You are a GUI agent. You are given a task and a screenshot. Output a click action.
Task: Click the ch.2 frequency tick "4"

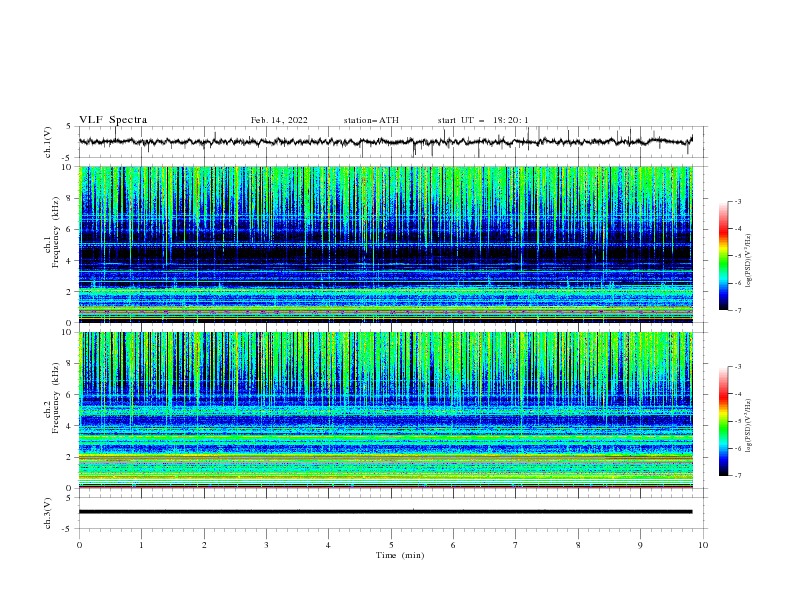pos(71,426)
